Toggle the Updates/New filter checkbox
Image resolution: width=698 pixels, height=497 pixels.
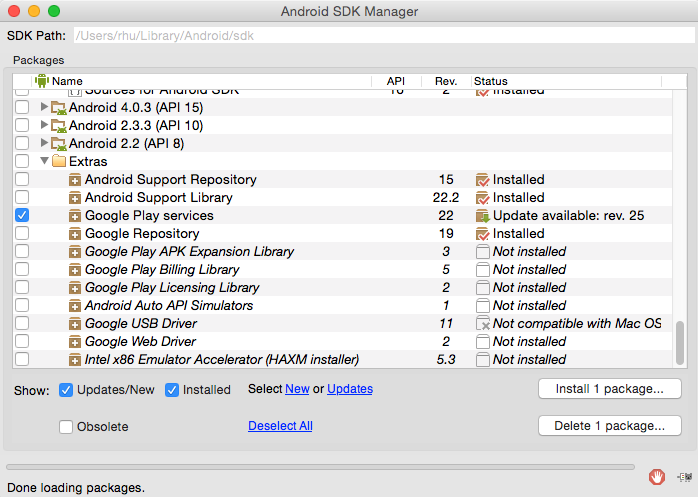(66, 390)
